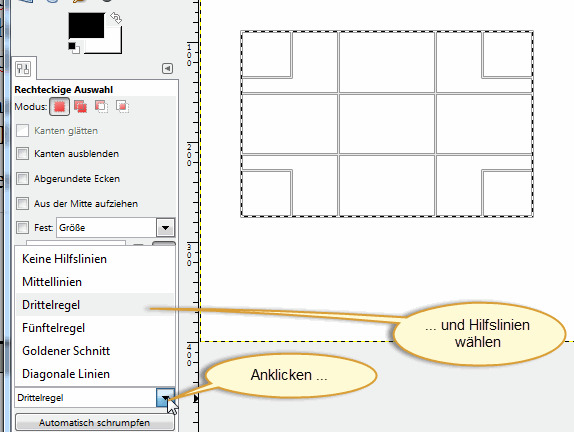Collapse the Drittelregel guides dropdown arrow
This screenshot has height=432, width=574.
click(165, 398)
